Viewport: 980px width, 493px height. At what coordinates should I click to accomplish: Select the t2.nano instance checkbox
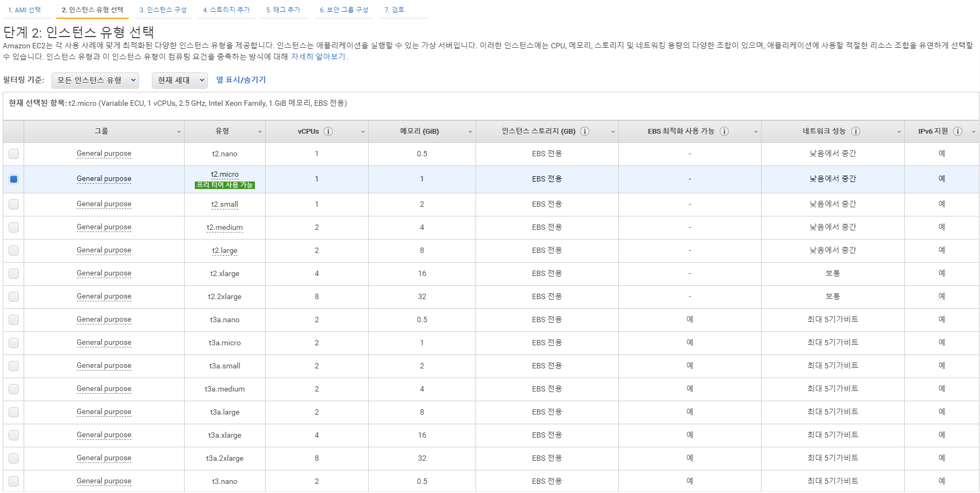click(x=14, y=154)
